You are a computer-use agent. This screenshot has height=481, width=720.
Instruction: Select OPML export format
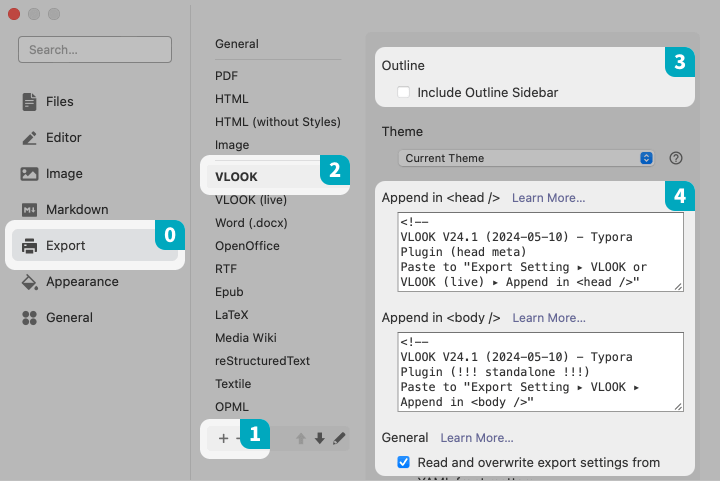(x=231, y=407)
